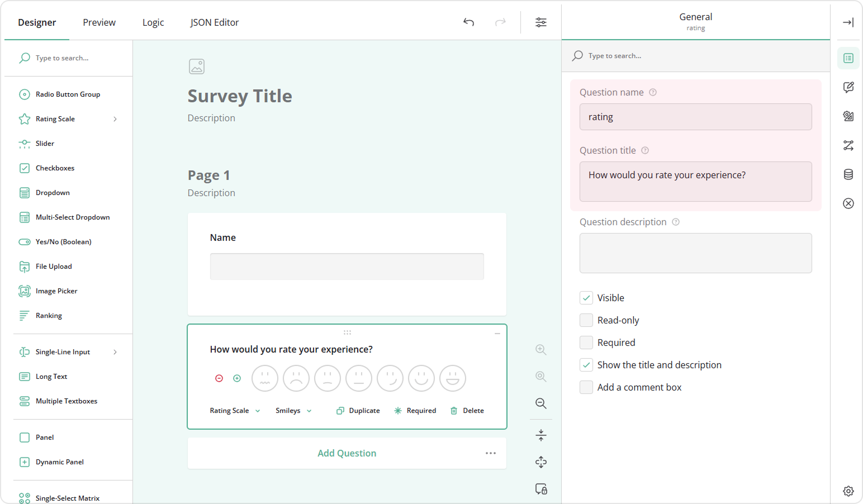
Task: Toggle the Read-only checkbox
Action: point(586,320)
